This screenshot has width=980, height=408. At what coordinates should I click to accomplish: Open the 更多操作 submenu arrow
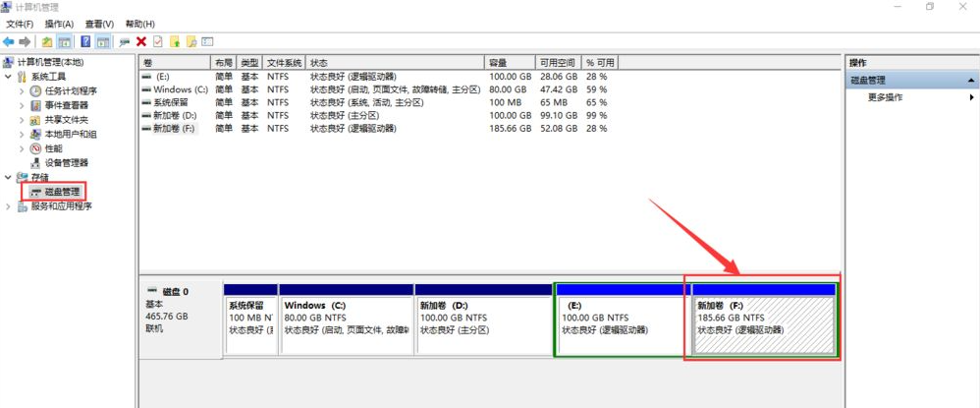tap(972, 97)
